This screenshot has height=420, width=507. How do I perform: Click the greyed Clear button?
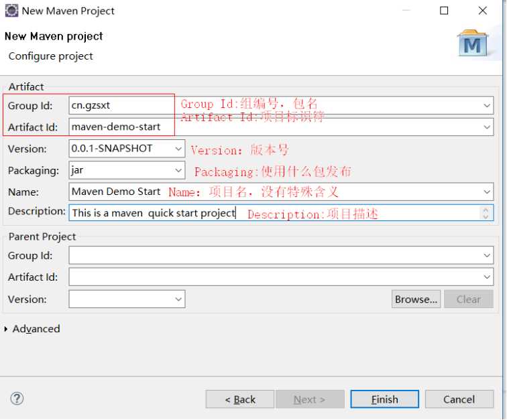click(469, 299)
